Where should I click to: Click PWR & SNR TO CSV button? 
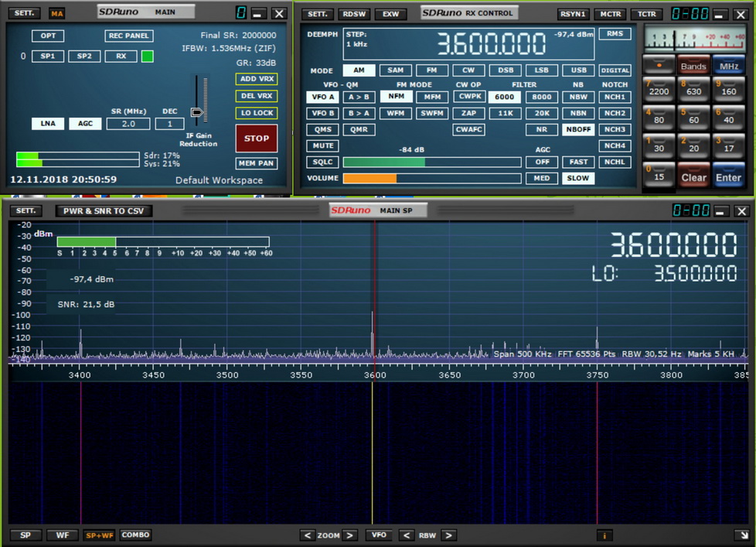(x=103, y=210)
